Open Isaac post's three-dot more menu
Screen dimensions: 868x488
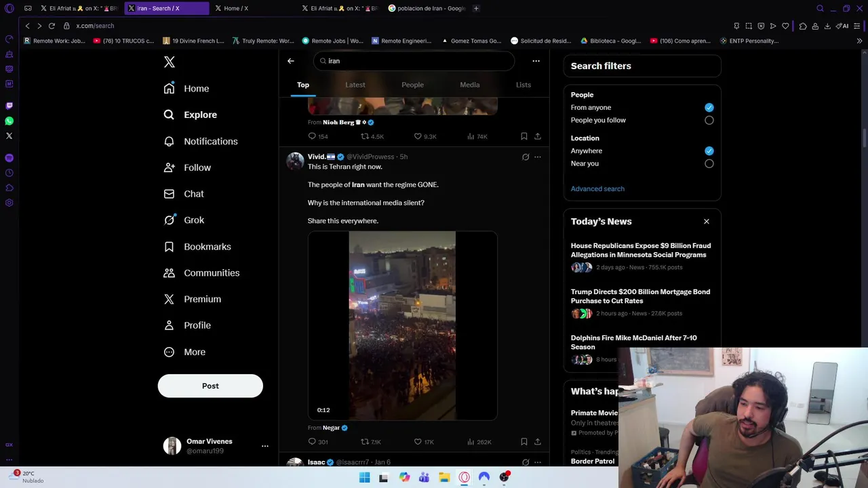click(x=538, y=462)
